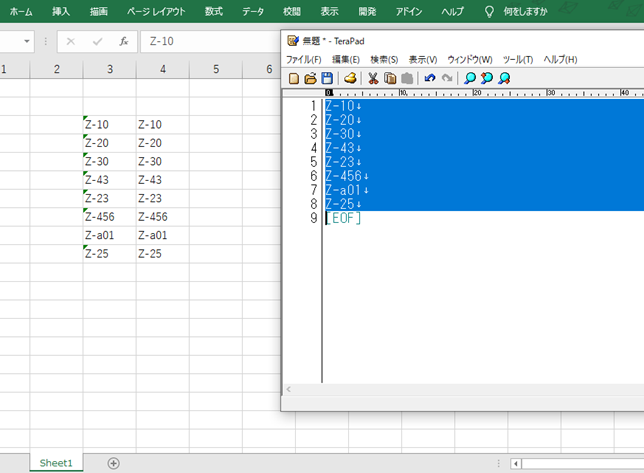This screenshot has height=473, width=644.
Task: Select Excel column 2 header
Action: tap(56, 69)
